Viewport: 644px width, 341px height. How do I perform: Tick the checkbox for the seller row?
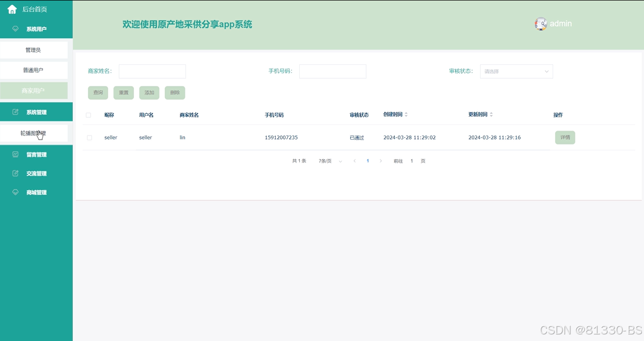pos(89,138)
